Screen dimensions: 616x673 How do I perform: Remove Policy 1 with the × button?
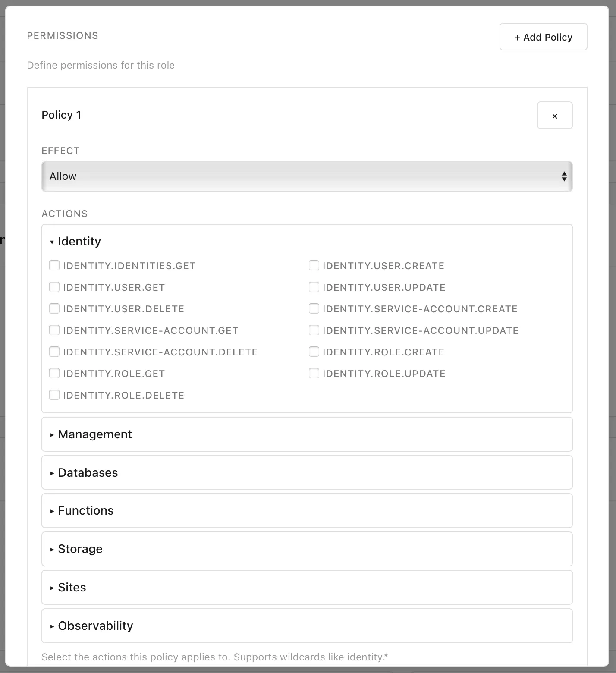555,115
